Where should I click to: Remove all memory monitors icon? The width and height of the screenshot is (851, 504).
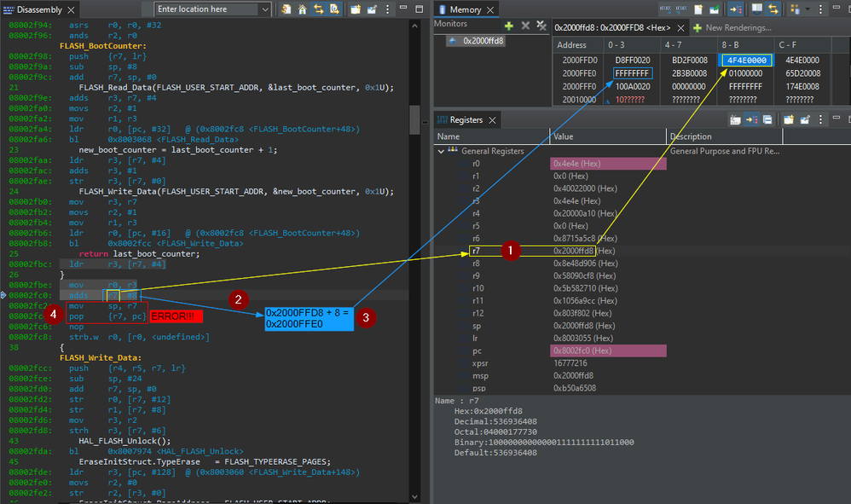click(540, 26)
